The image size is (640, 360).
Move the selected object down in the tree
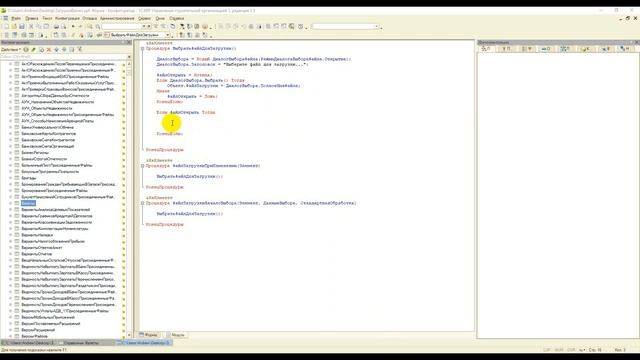(64, 49)
